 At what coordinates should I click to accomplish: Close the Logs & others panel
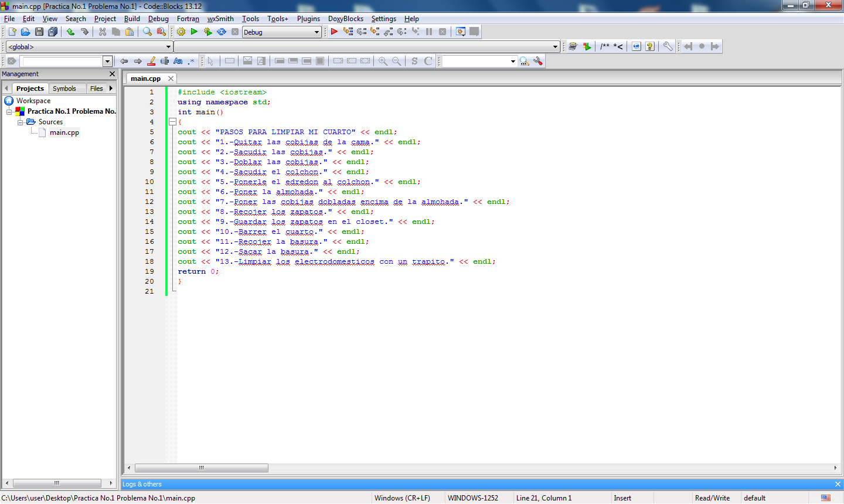pyautogui.click(x=838, y=483)
